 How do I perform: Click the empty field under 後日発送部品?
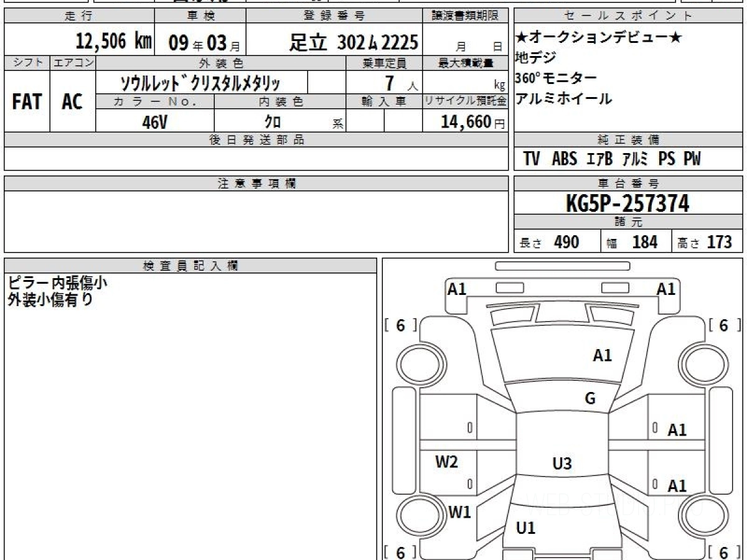point(256,159)
